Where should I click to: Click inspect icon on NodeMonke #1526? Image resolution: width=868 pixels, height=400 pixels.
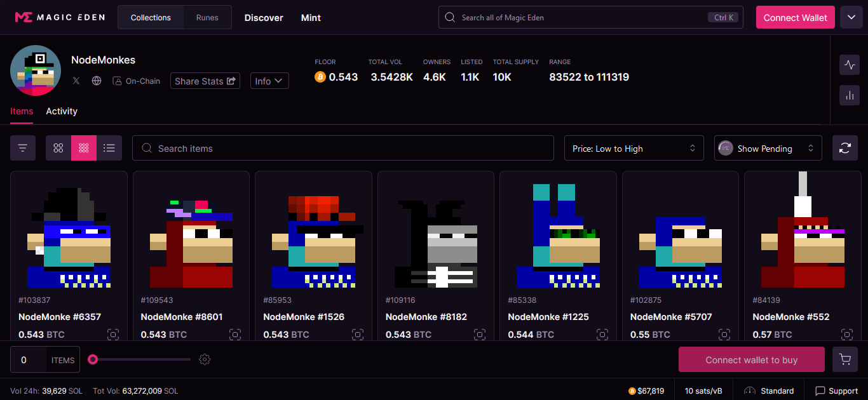pyautogui.click(x=358, y=335)
